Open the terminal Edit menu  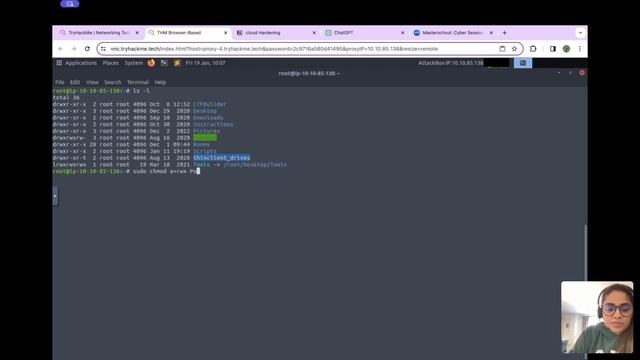[x=75, y=82]
